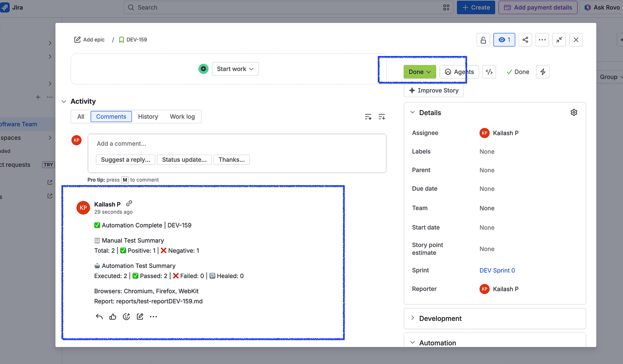Open the DEV-159 breadcrumb link
The image size is (623, 364).
tap(137, 40)
